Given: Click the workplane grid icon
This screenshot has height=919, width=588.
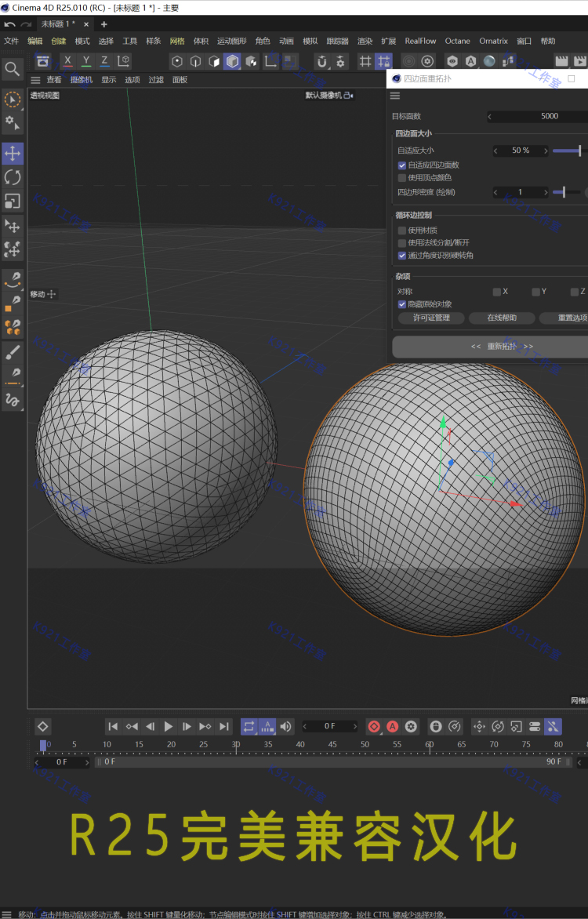Looking at the screenshot, I should tap(365, 61).
